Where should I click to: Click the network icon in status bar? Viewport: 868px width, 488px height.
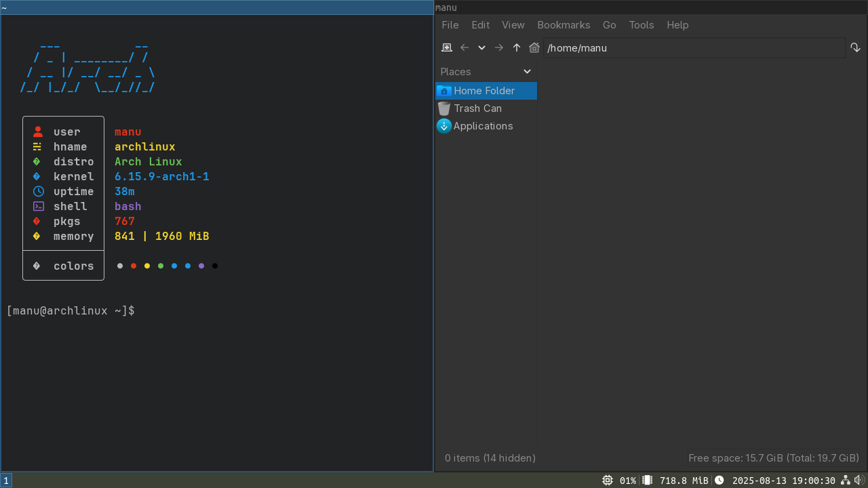846,480
